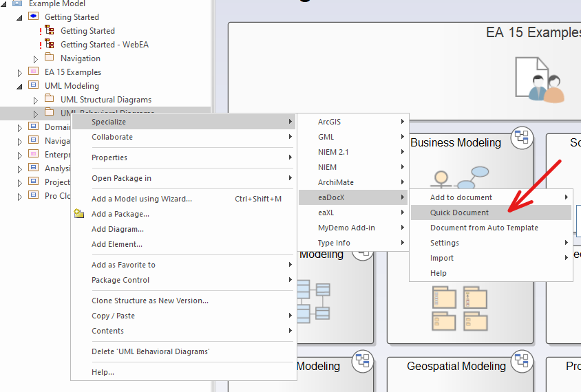The image size is (581, 392).
Task: Click the Pro Cloud package icon in tree
Action: click(x=33, y=195)
